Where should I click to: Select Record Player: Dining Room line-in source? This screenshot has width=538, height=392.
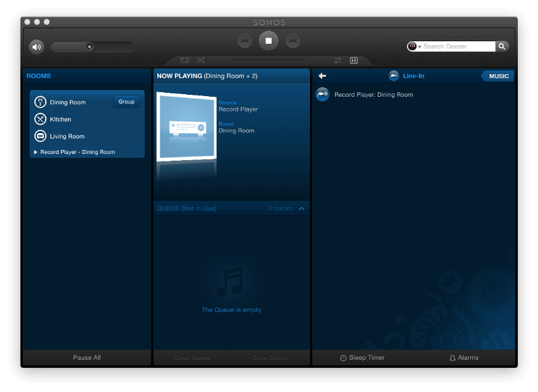pos(414,95)
